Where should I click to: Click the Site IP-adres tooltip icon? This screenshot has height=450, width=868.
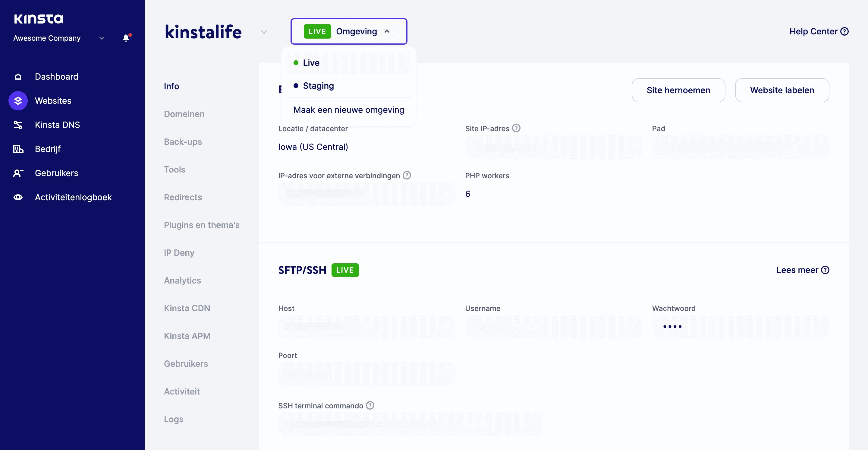coord(516,128)
